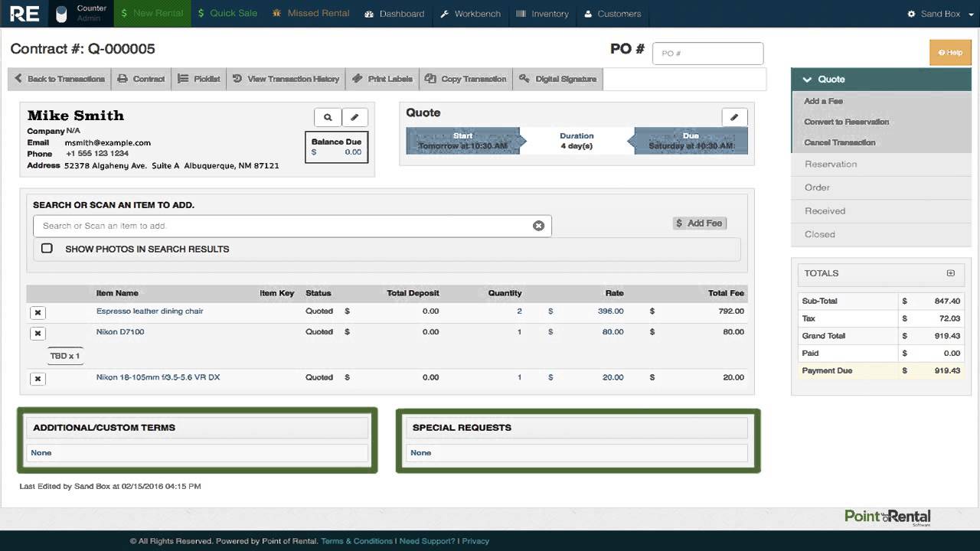Click the Add Fee button

pyautogui.click(x=699, y=223)
